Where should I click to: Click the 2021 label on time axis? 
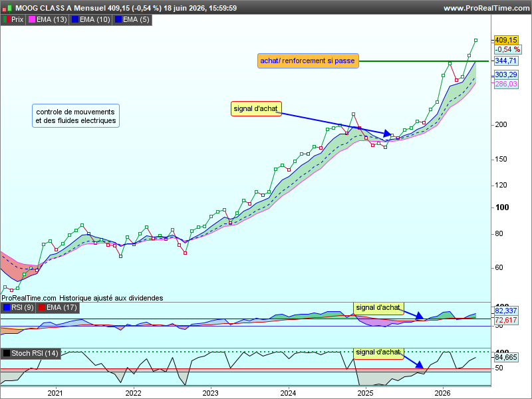tap(55, 393)
